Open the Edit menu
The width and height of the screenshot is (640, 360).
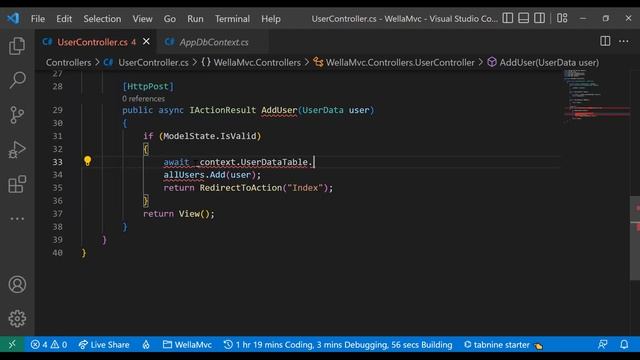[x=64, y=19]
